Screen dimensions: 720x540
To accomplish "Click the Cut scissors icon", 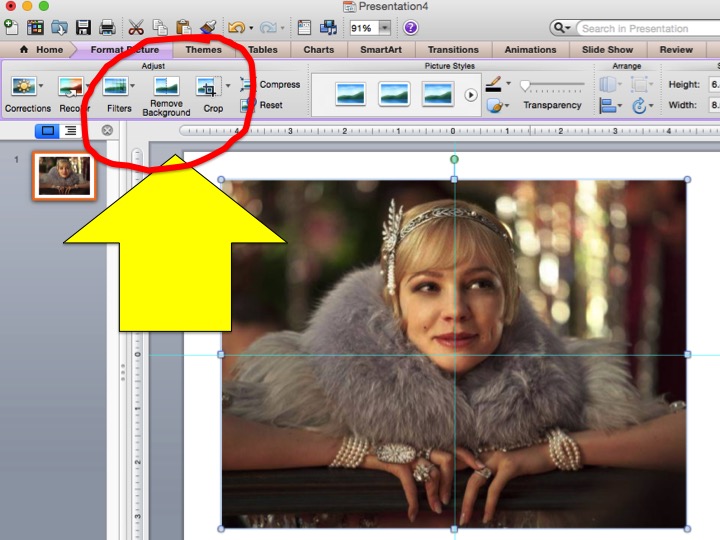I will point(136,28).
